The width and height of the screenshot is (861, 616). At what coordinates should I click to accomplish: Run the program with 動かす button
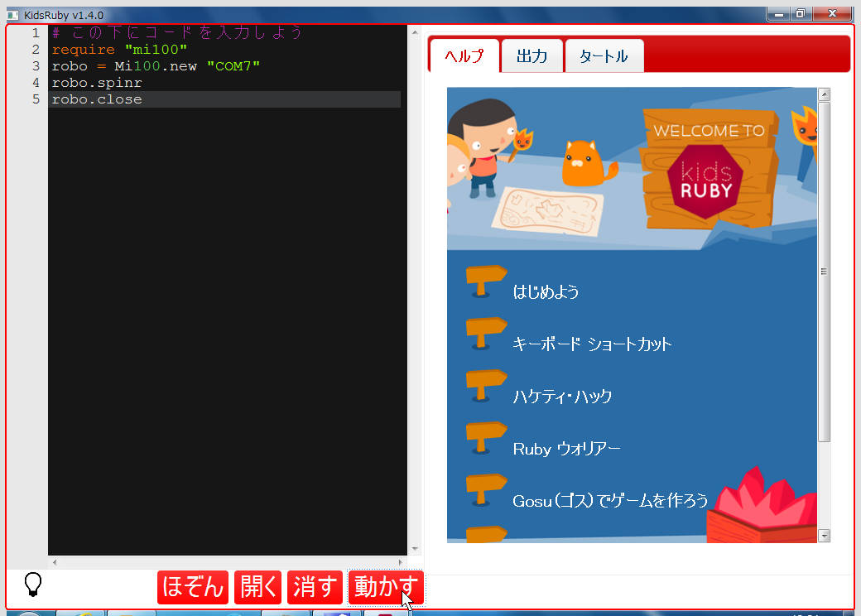click(x=386, y=587)
